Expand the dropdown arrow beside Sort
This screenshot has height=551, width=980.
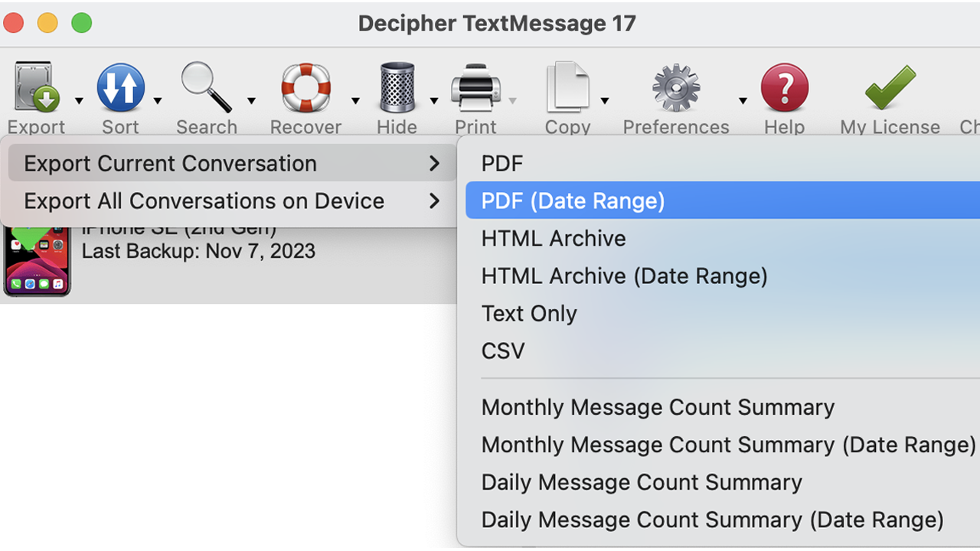pyautogui.click(x=158, y=101)
